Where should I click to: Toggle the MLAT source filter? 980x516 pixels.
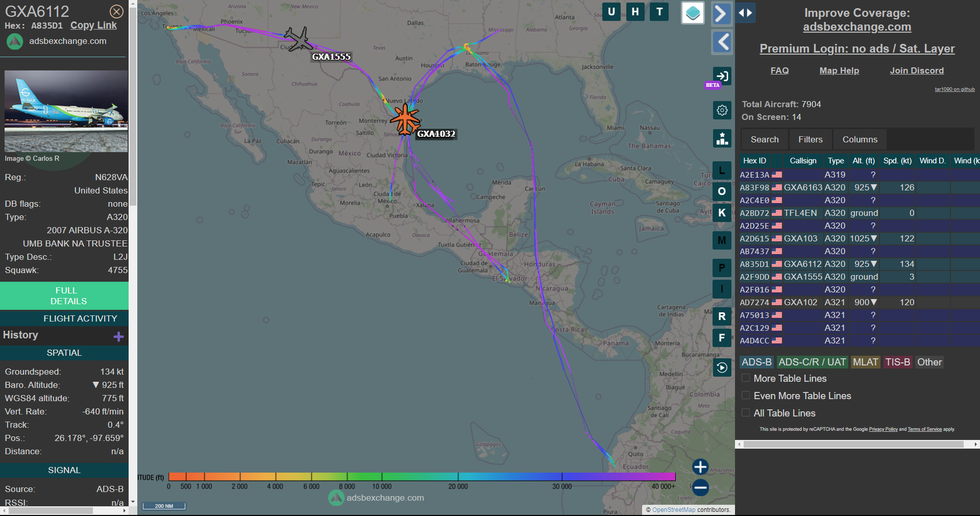click(865, 362)
